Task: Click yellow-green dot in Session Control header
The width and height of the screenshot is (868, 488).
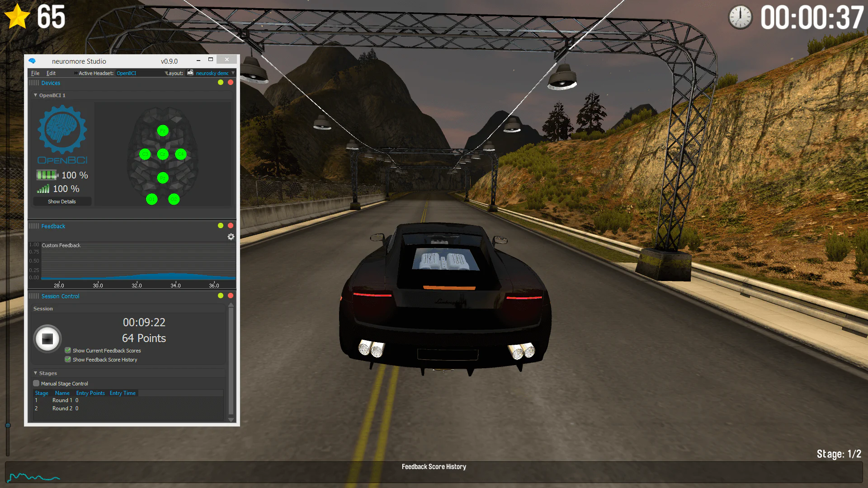Action: tap(221, 296)
